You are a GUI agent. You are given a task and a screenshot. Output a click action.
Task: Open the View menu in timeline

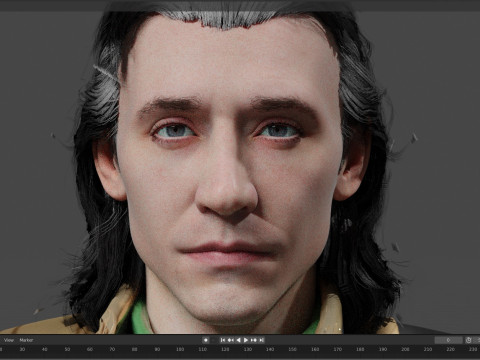(9, 340)
